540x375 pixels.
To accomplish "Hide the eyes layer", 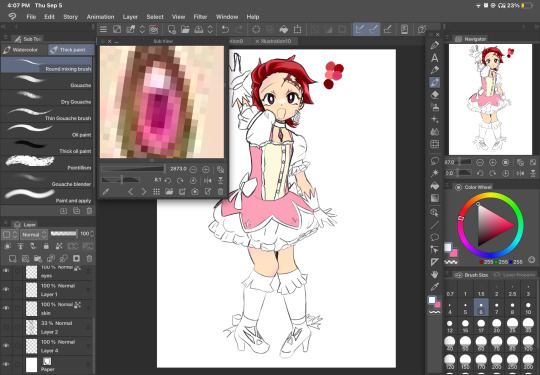I will point(6,271).
